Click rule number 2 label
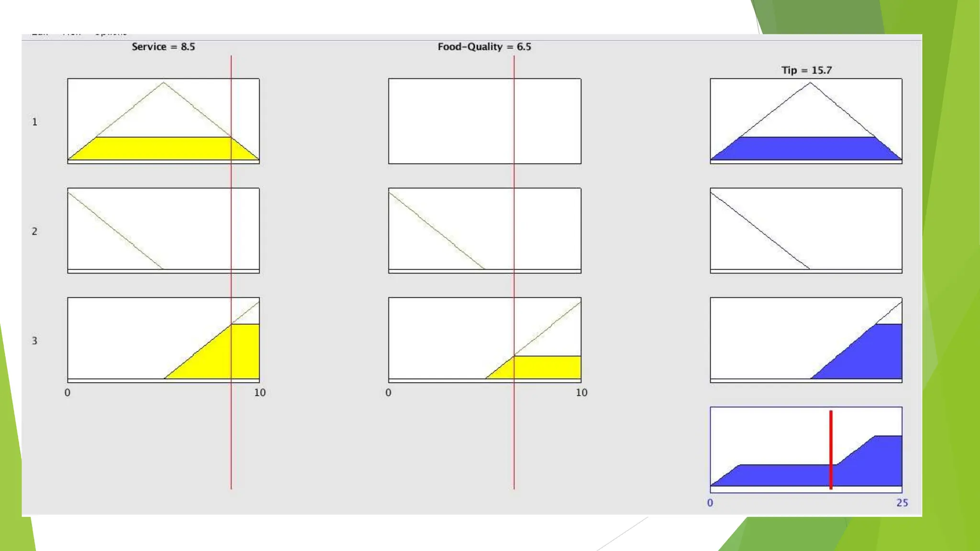 (x=34, y=231)
